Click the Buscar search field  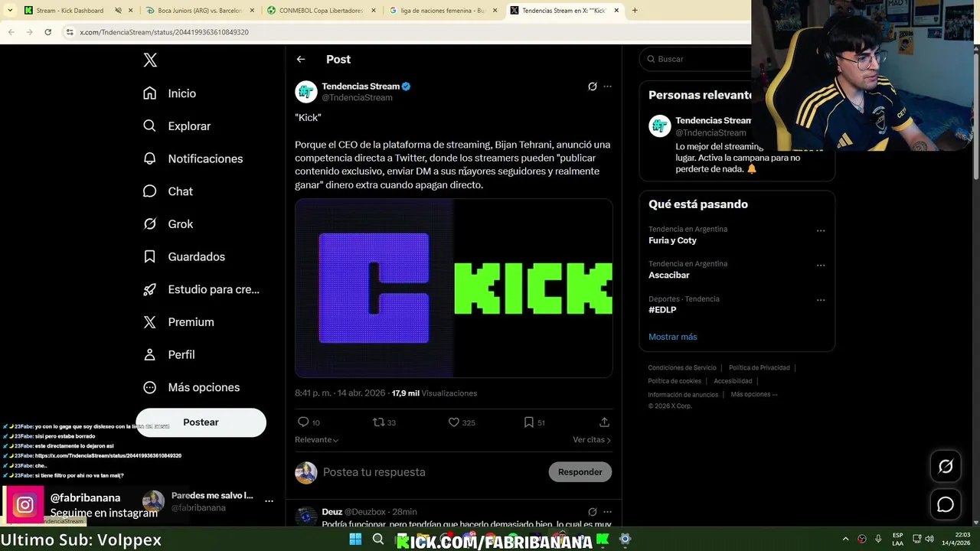tap(697, 59)
